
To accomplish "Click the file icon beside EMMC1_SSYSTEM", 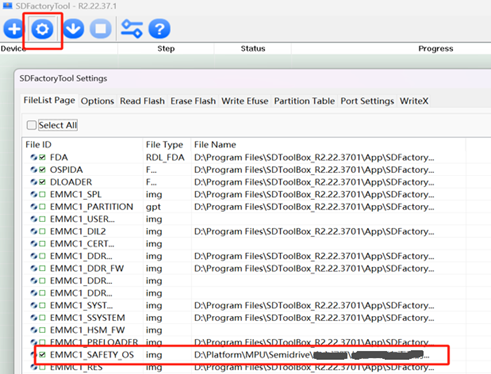I will click(34, 318).
